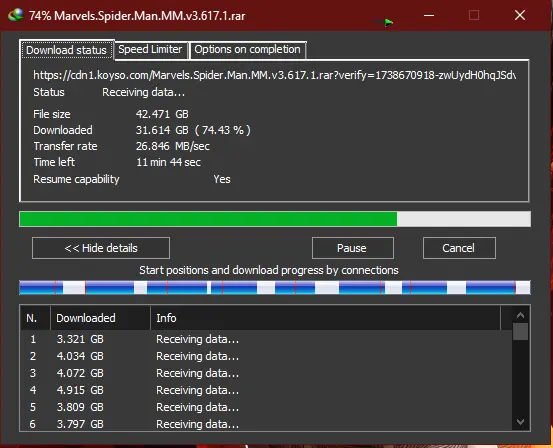Screen dimensions: 553x448
Task: Click Start positions and download progress label
Action: point(269,270)
